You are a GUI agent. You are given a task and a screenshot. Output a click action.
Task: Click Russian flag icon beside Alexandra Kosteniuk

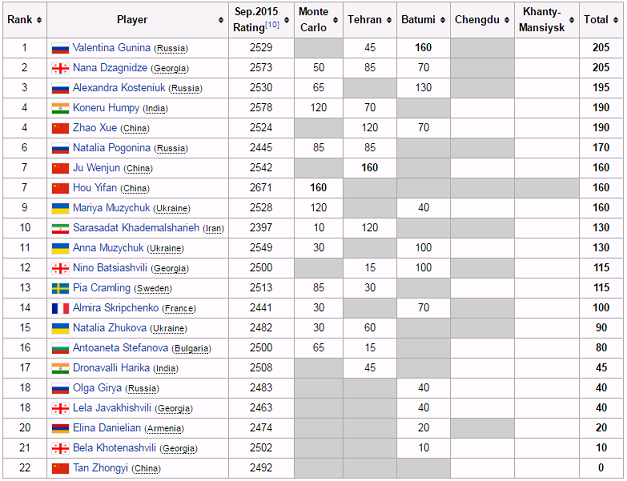[60, 88]
